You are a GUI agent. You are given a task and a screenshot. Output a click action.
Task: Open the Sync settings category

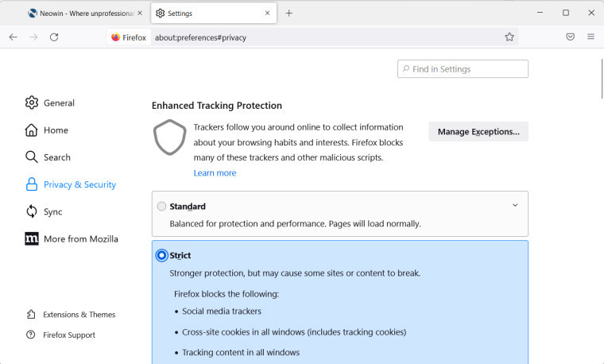[52, 211]
